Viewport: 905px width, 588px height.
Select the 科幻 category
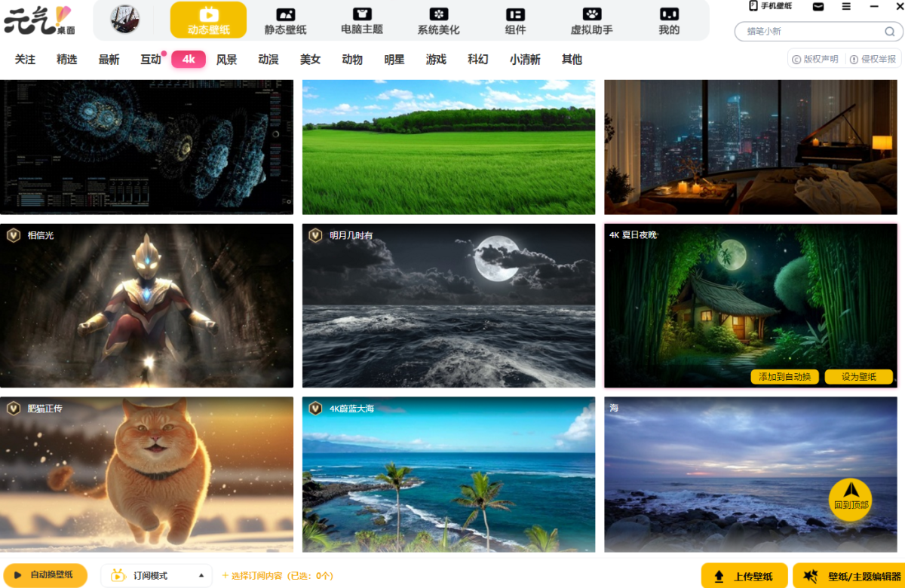coord(478,60)
